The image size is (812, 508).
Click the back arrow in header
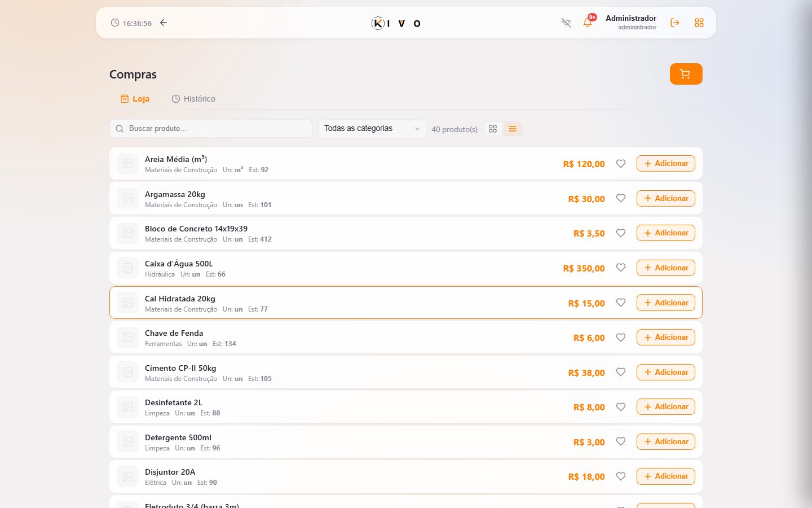pyautogui.click(x=164, y=23)
